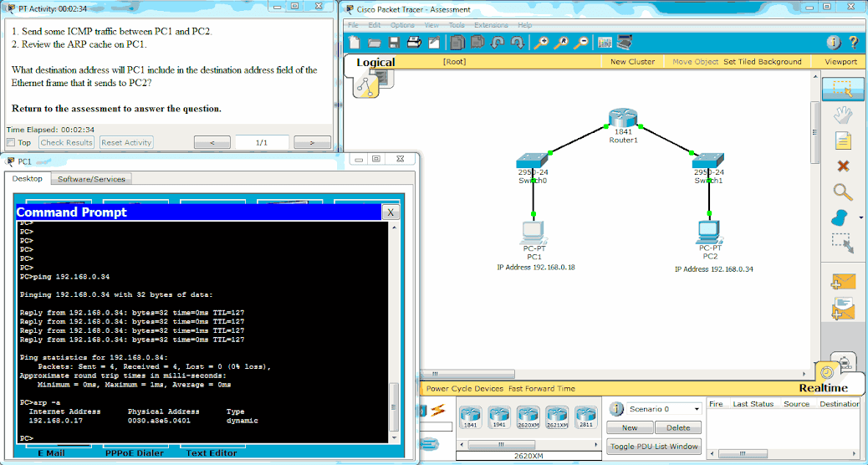Select the 1841 router in device list
Viewport: 868px width, 465px height.
[471, 417]
